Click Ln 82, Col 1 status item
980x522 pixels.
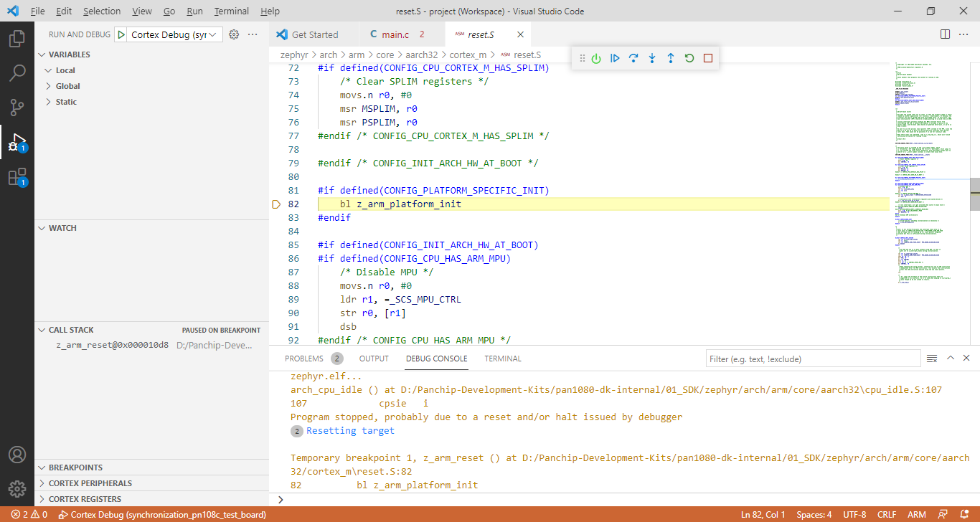point(763,515)
